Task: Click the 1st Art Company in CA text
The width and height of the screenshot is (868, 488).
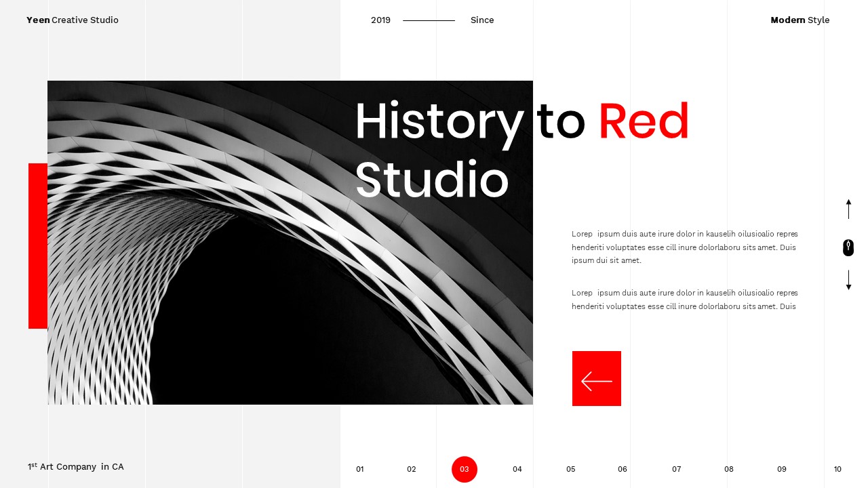Action: pos(75,466)
